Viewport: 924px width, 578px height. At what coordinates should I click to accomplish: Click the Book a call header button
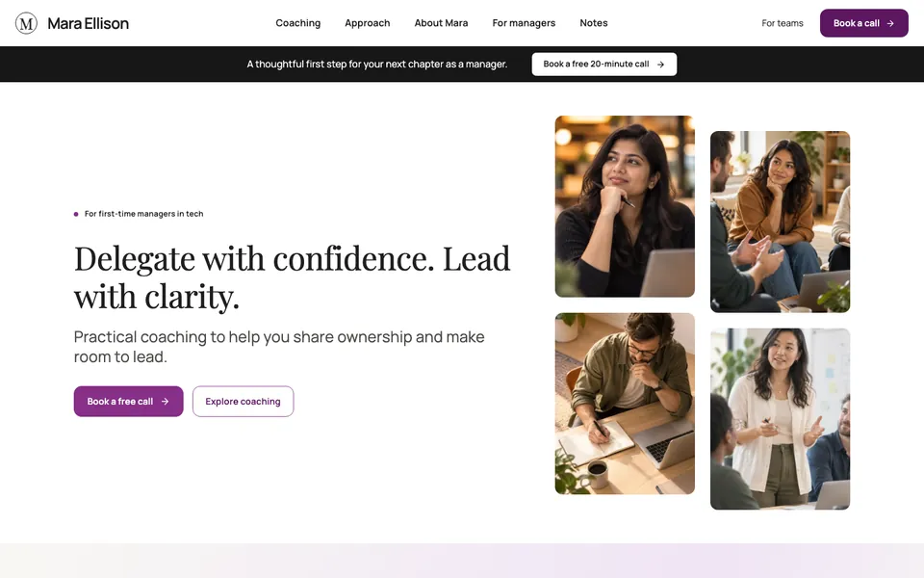[x=864, y=23]
